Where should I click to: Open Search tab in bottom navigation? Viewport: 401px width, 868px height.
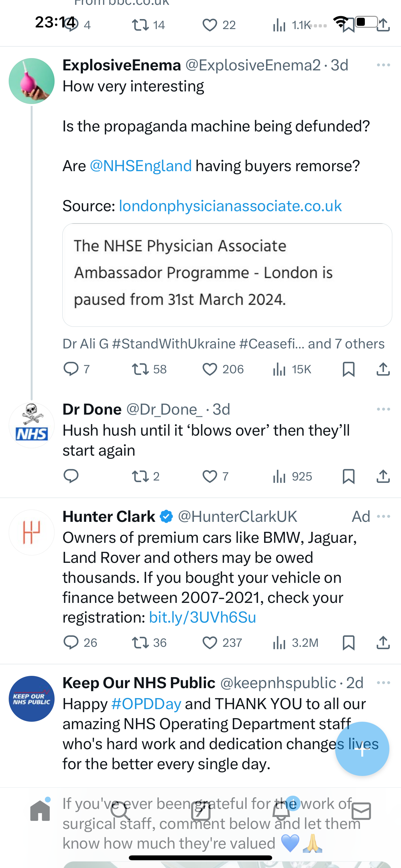[120, 811]
